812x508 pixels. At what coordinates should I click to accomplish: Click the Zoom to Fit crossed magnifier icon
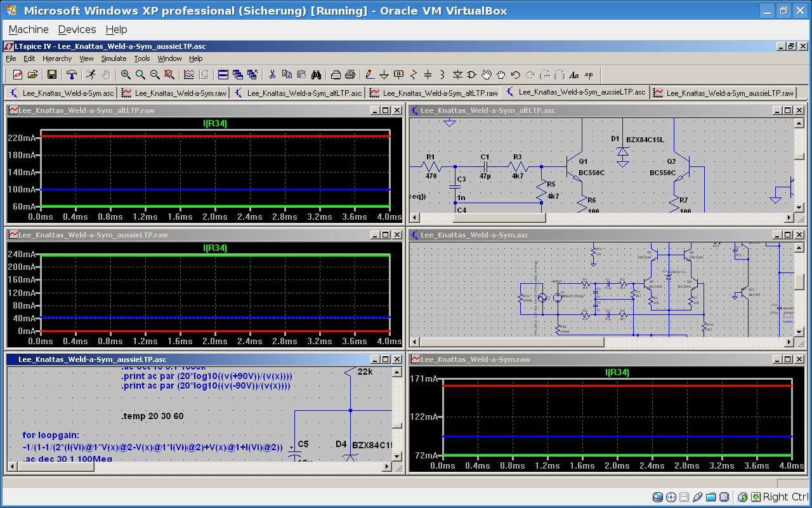coord(169,74)
